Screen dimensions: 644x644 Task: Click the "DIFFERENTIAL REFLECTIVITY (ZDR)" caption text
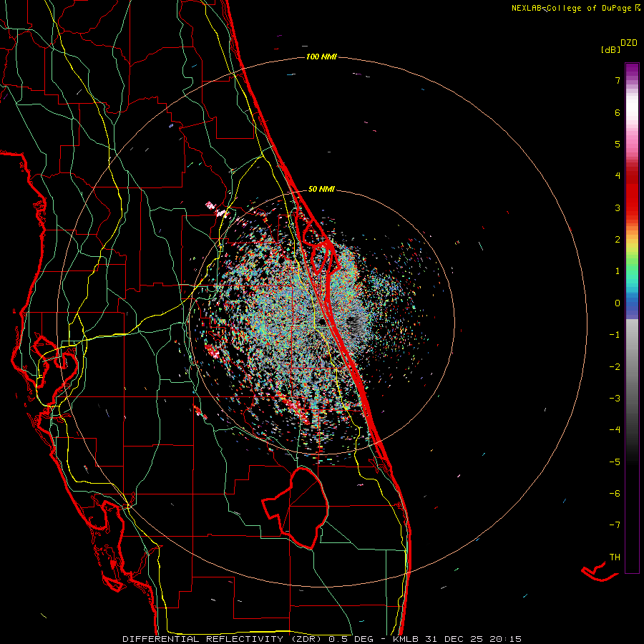coord(224,639)
